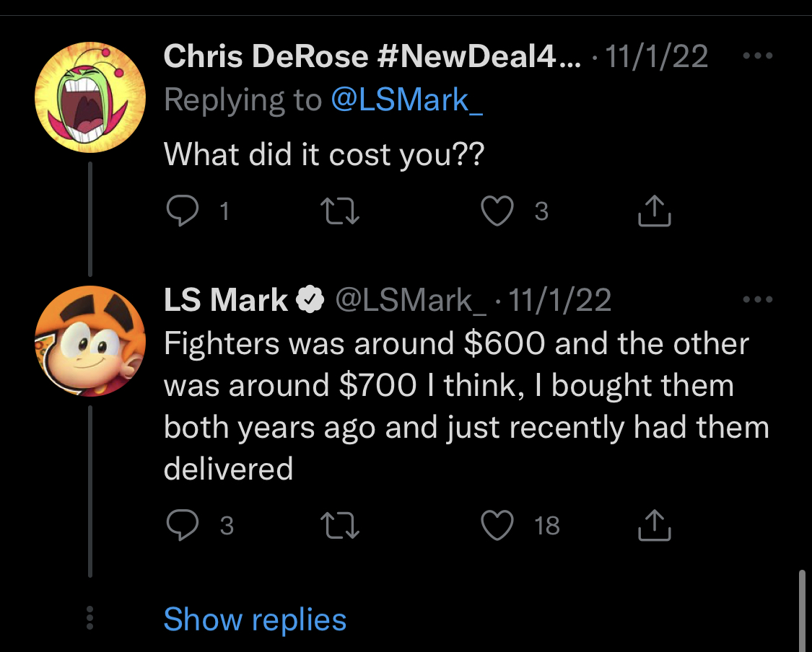Open more options on Chris DeRose's tweet
The height and width of the screenshot is (652, 812).
point(757,56)
